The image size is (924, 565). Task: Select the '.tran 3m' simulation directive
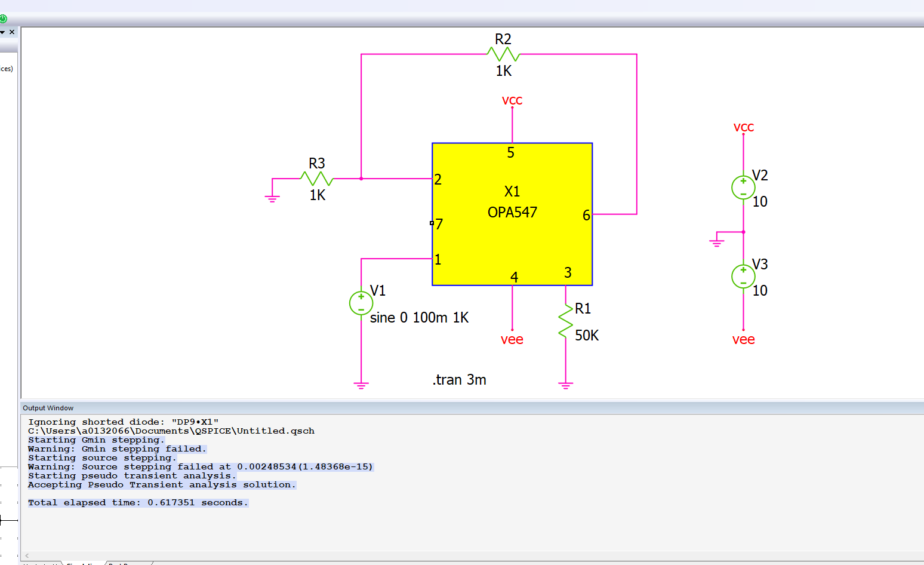pyautogui.click(x=459, y=380)
